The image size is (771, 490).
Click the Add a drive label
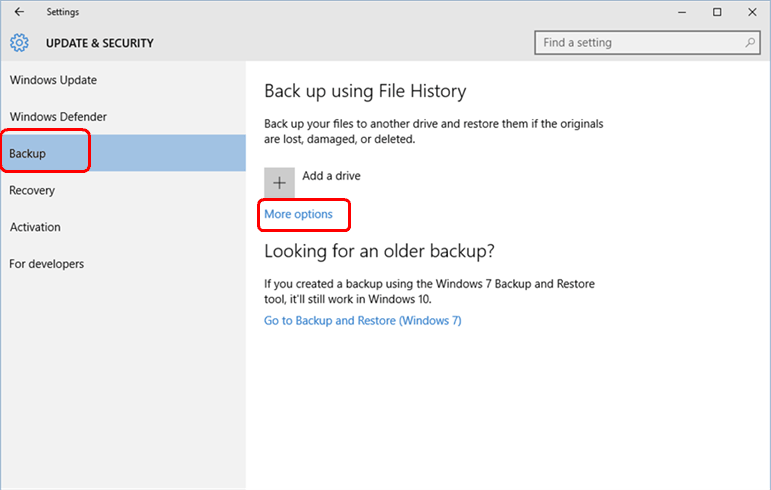coord(331,176)
